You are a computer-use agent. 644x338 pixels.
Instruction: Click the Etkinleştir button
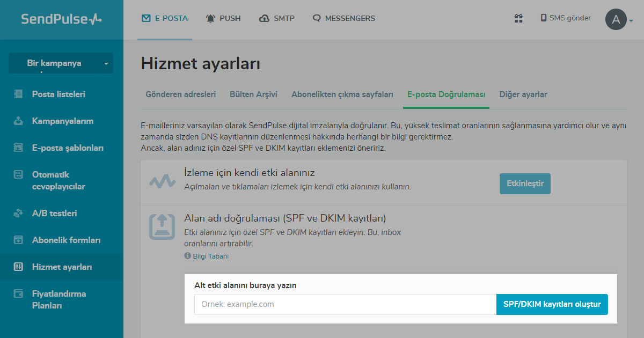point(525,183)
